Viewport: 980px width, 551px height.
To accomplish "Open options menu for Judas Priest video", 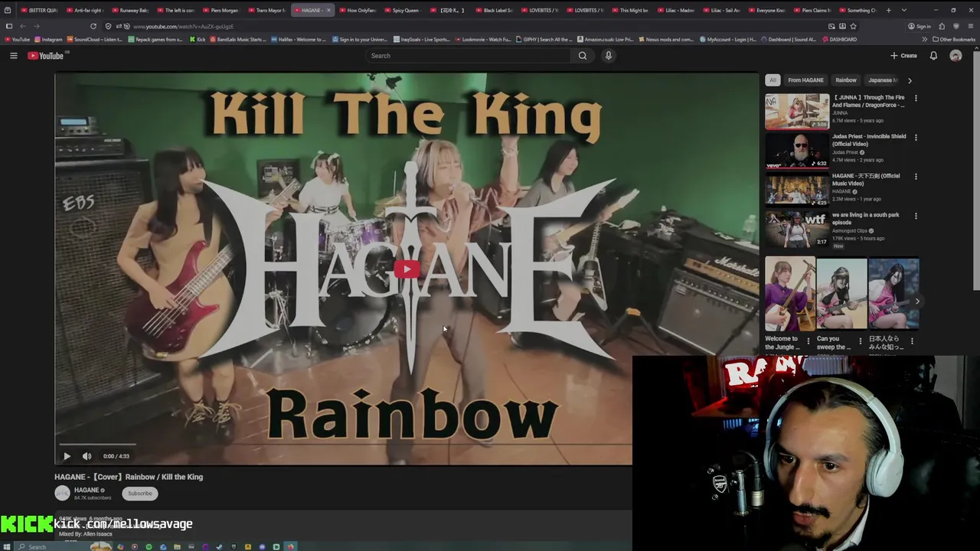I will coord(916,137).
